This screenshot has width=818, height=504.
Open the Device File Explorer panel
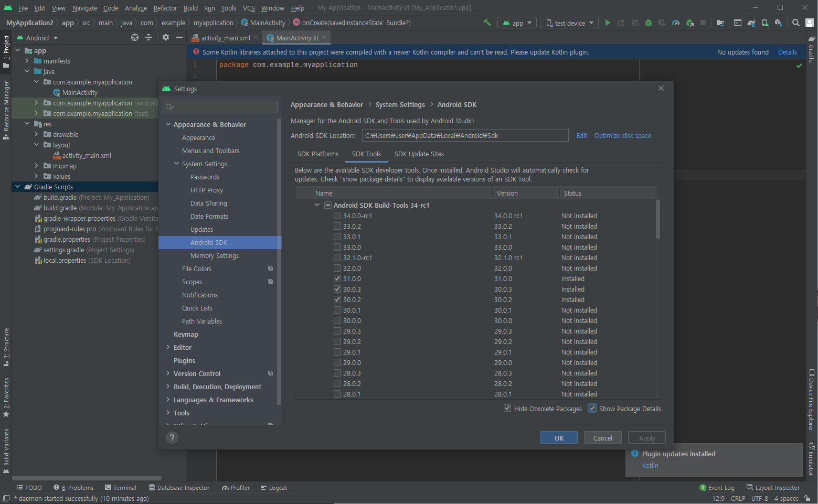pos(812,401)
